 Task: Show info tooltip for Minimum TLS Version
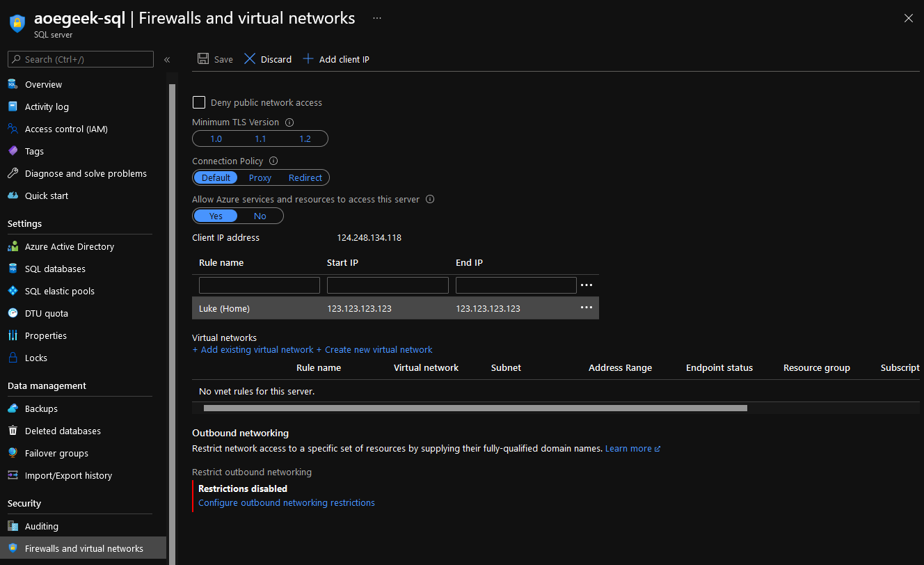tap(289, 122)
